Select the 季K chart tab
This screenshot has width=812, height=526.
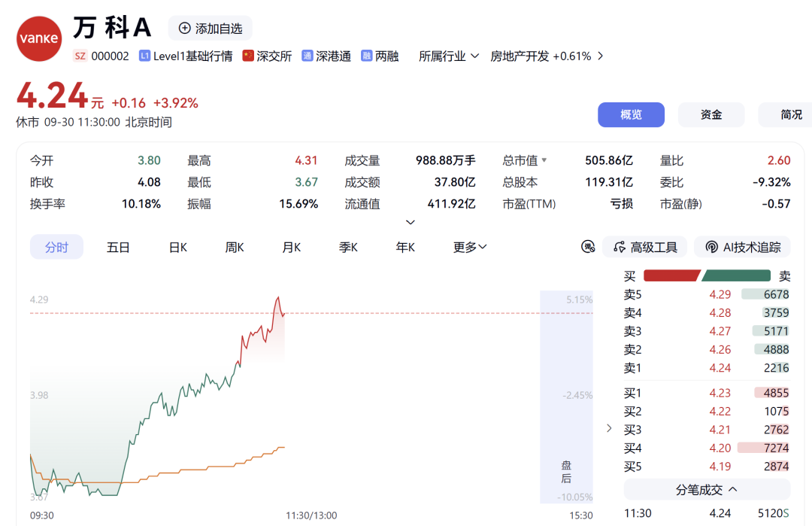tap(348, 247)
